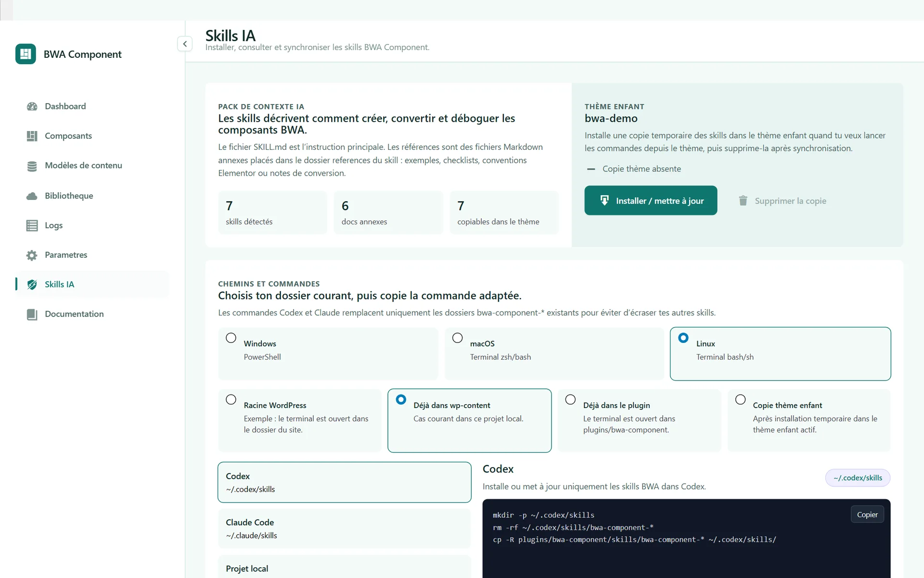Open the Dashboard menu item
This screenshot has height=578, width=924.
coord(92,106)
